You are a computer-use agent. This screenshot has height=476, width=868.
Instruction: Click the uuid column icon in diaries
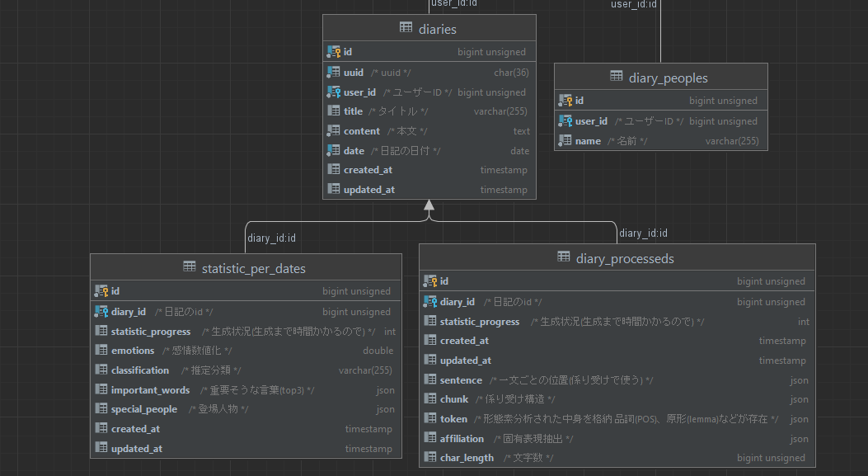click(333, 72)
